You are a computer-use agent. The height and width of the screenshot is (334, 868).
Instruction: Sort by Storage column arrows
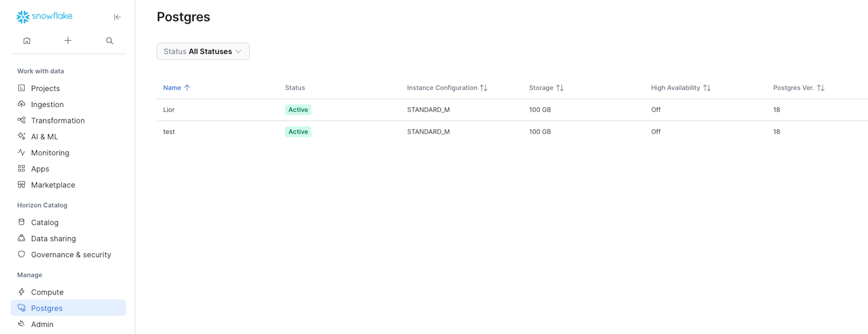560,88
